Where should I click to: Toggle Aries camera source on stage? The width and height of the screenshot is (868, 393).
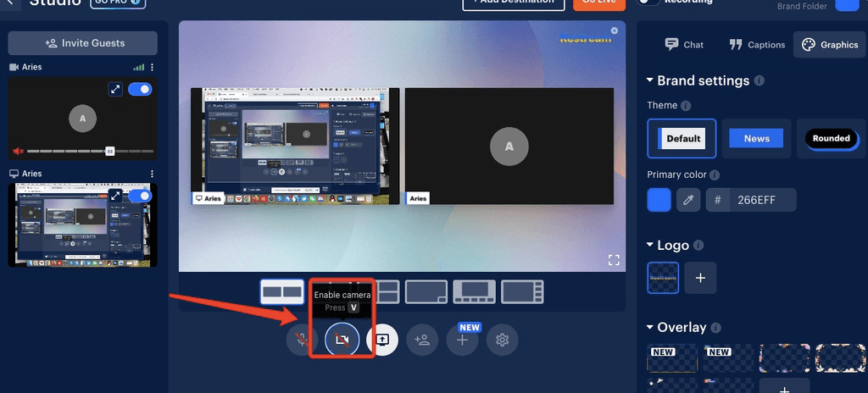coord(140,89)
